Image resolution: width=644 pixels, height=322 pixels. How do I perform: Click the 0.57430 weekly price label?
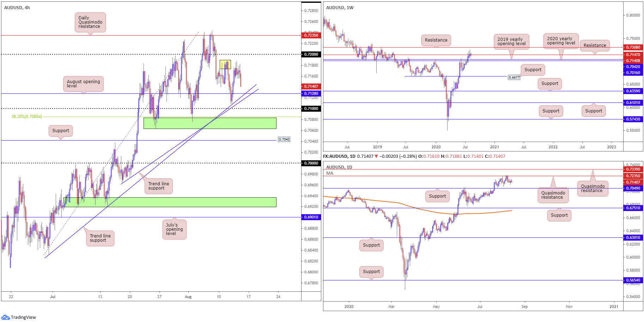point(633,119)
